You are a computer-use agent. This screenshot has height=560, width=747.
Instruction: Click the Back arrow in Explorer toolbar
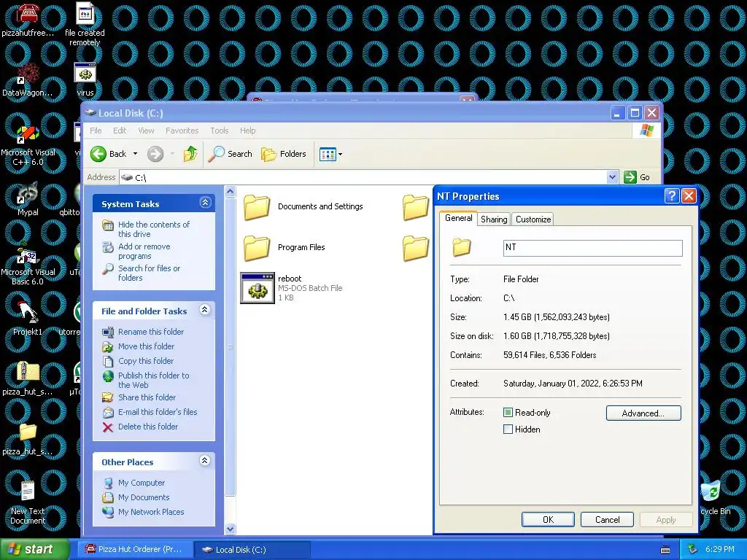click(x=109, y=154)
